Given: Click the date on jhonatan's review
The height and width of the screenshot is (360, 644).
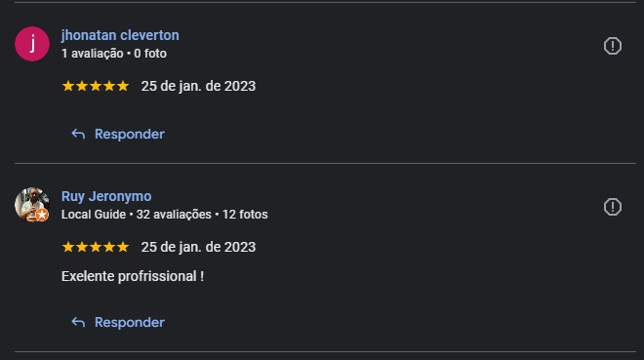Looking at the screenshot, I should [x=198, y=86].
